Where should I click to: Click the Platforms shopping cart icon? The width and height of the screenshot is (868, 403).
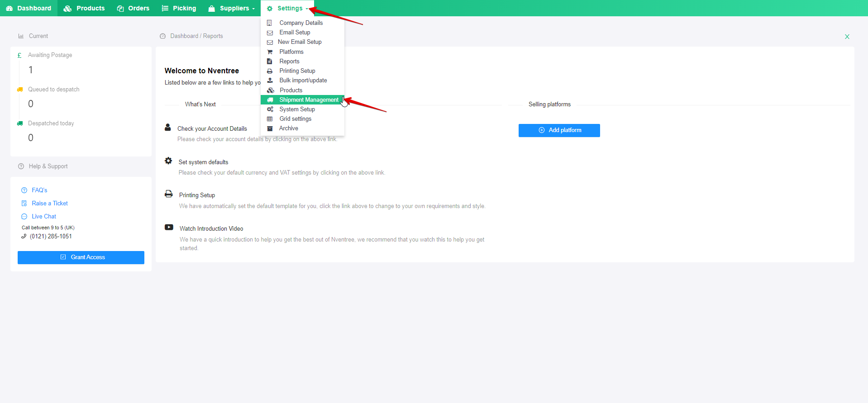(x=270, y=52)
